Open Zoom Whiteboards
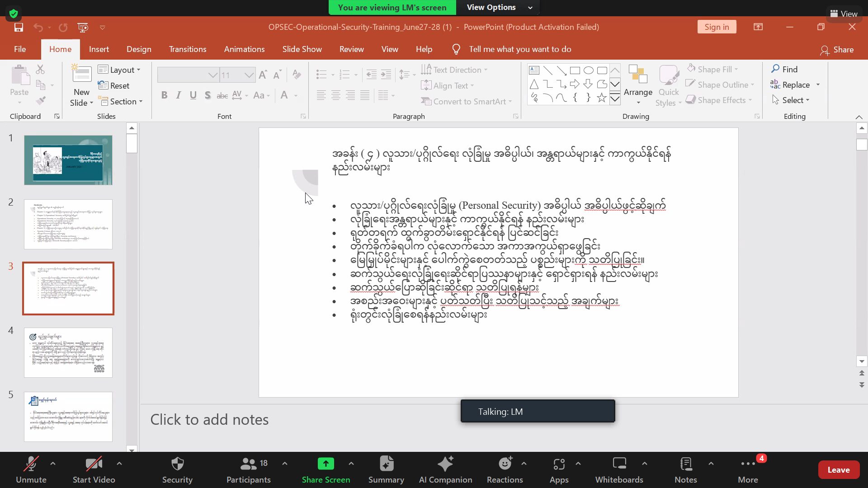The image size is (868, 488). (619, 469)
